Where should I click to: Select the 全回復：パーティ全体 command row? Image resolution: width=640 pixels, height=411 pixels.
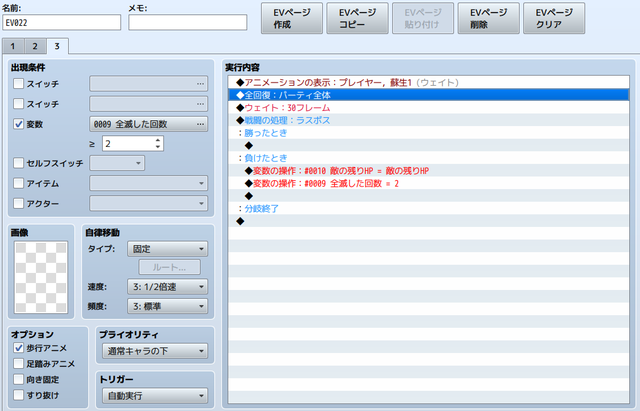429,95
